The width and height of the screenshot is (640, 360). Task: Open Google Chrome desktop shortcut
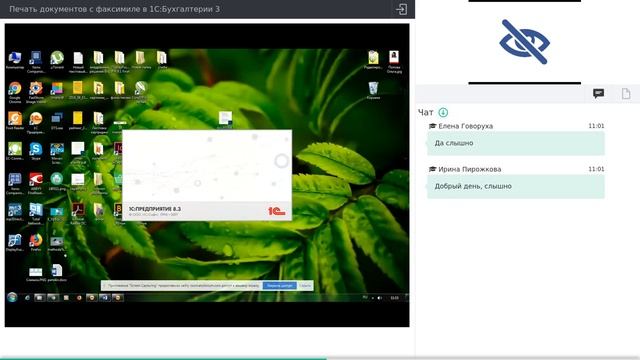pyautogui.click(x=15, y=91)
